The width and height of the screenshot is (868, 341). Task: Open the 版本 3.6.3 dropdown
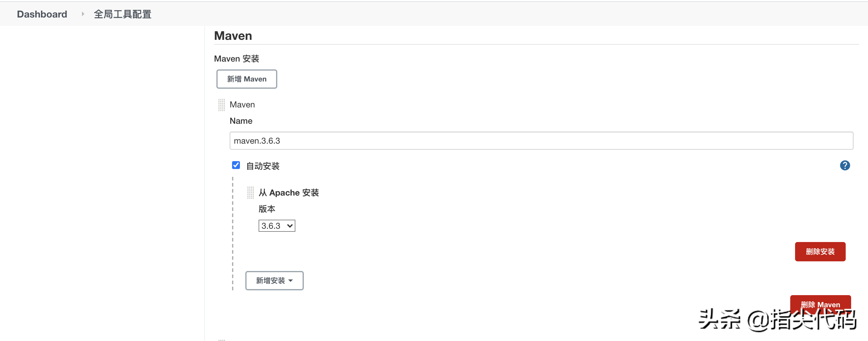(276, 226)
